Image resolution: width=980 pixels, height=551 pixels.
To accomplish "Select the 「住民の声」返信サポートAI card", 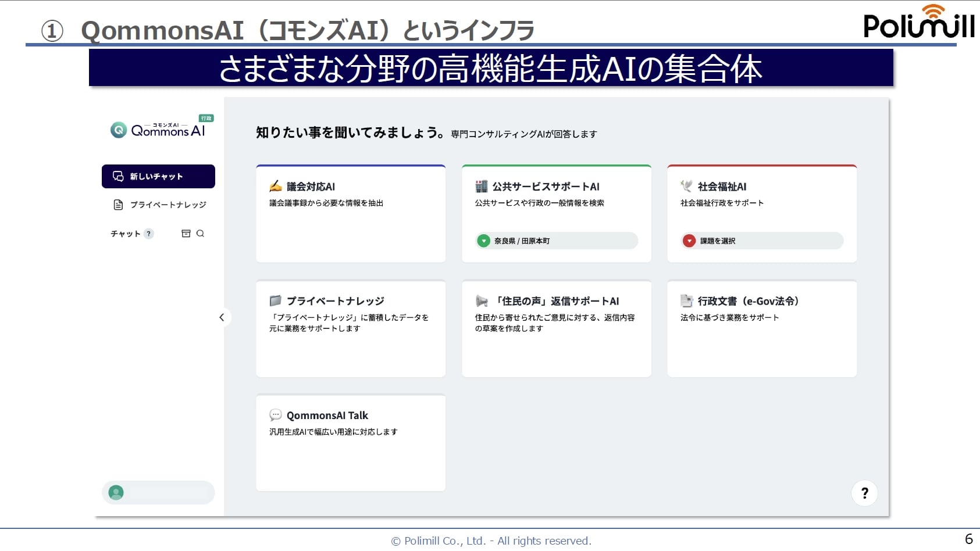I will coord(556,329).
